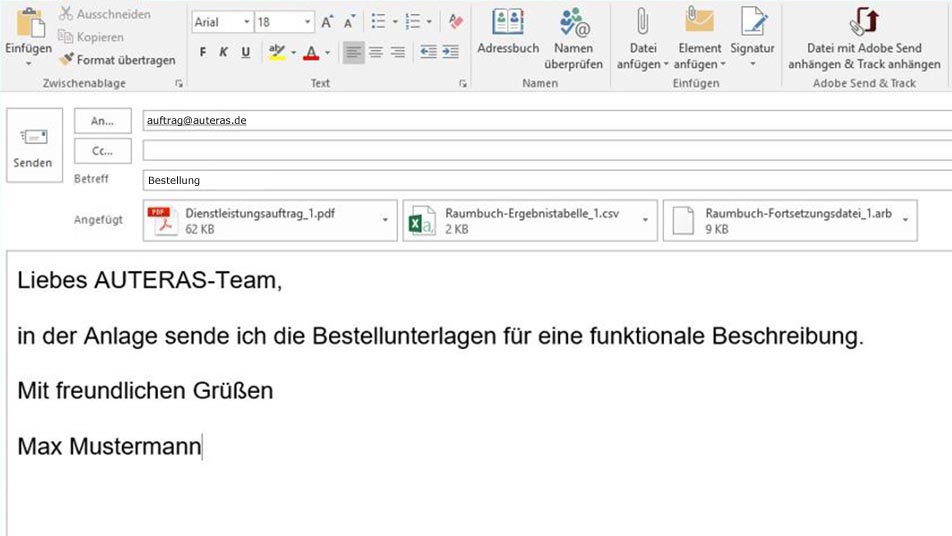Open the Adressbuch address book

pyautogui.click(x=508, y=35)
